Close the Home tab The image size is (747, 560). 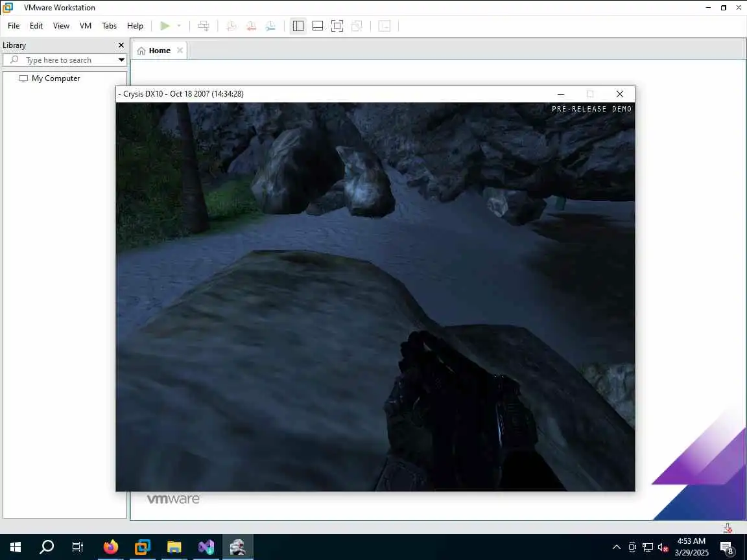pos(180,50)
